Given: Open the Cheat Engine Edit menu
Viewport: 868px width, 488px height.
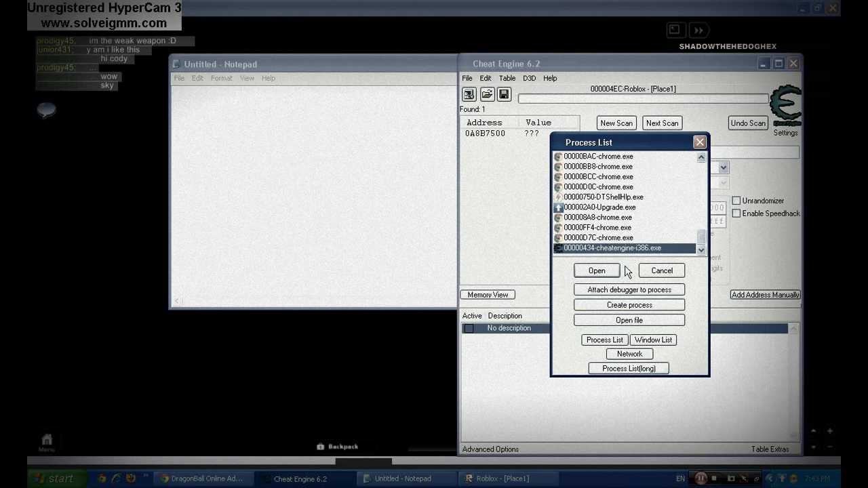Looking at the screenshot, I should [486, 78].
